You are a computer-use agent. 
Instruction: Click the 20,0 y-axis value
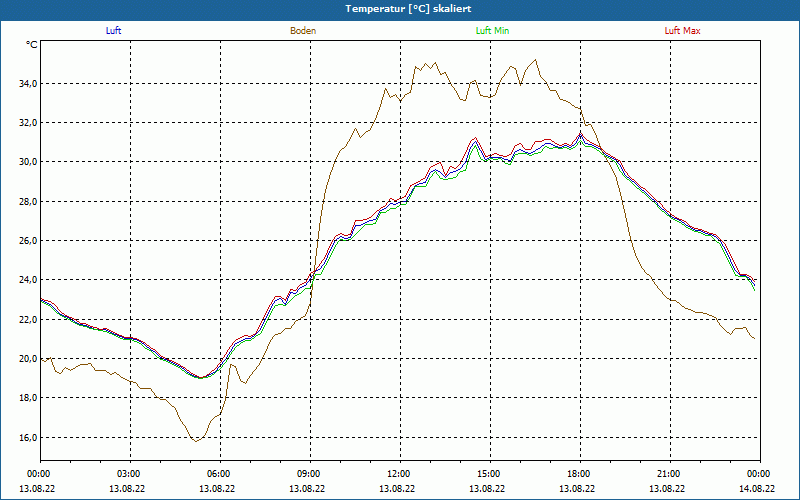point(29,359)
